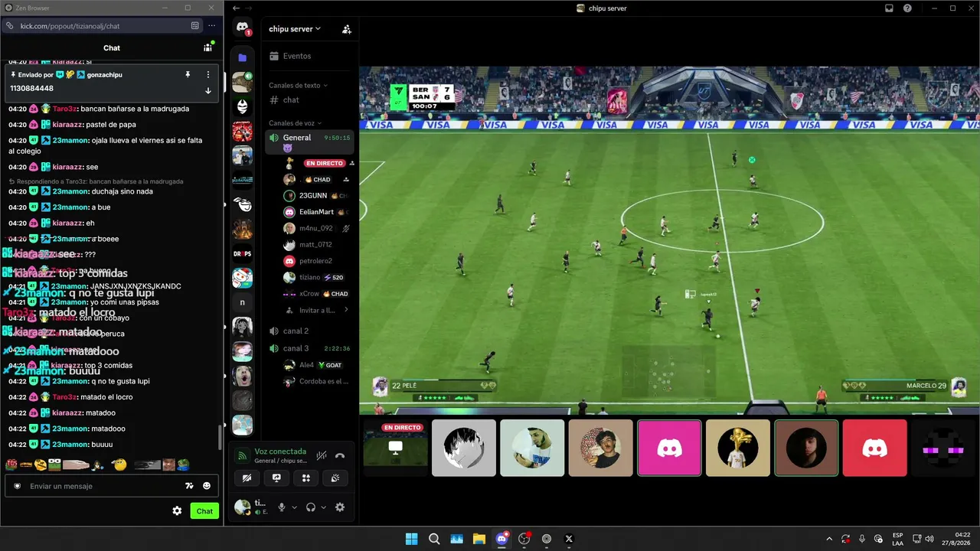The height and width of the screenshot is (551, 980).
Task: Collapse the Canales de voz category
Action: [x=295, y=122]
